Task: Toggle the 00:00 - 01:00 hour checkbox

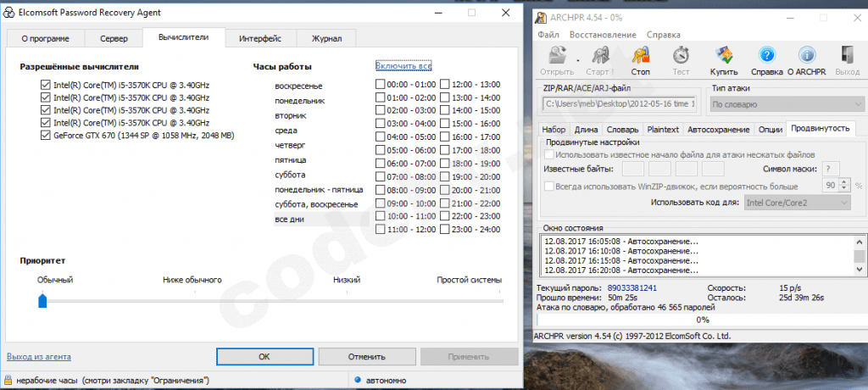Action: pyautogui.click(x=380, y=85)
